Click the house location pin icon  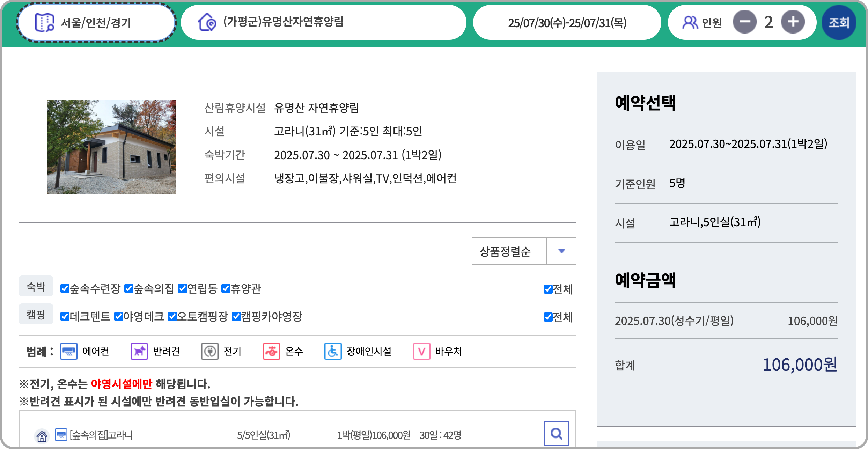click(x=207, y=22)
